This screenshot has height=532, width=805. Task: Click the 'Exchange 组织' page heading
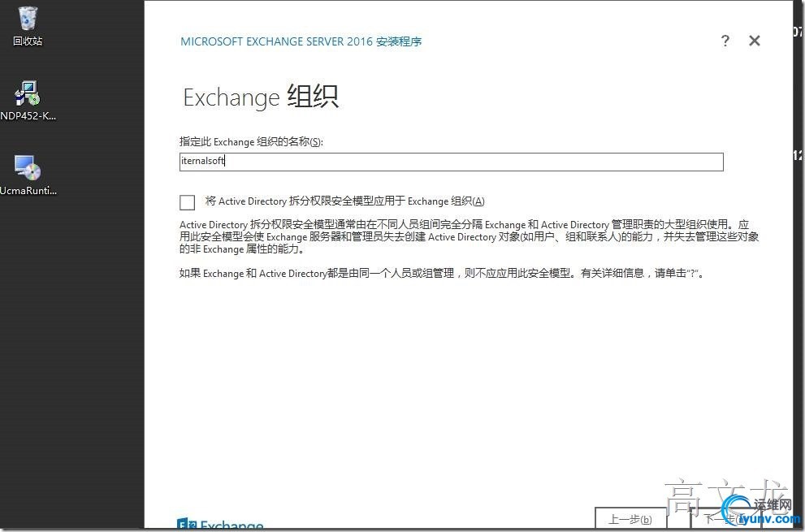[261, 97]
